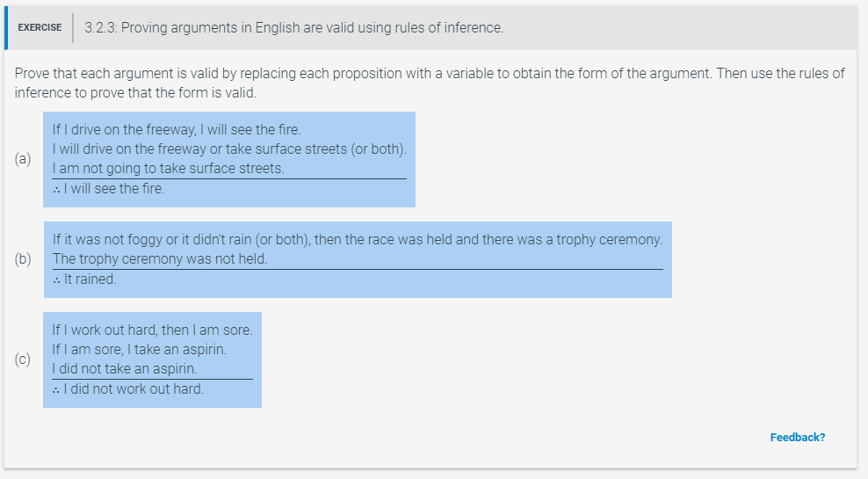Click conclusion "I did not work out hard"

pyautogui.click(x=128, y=389)
